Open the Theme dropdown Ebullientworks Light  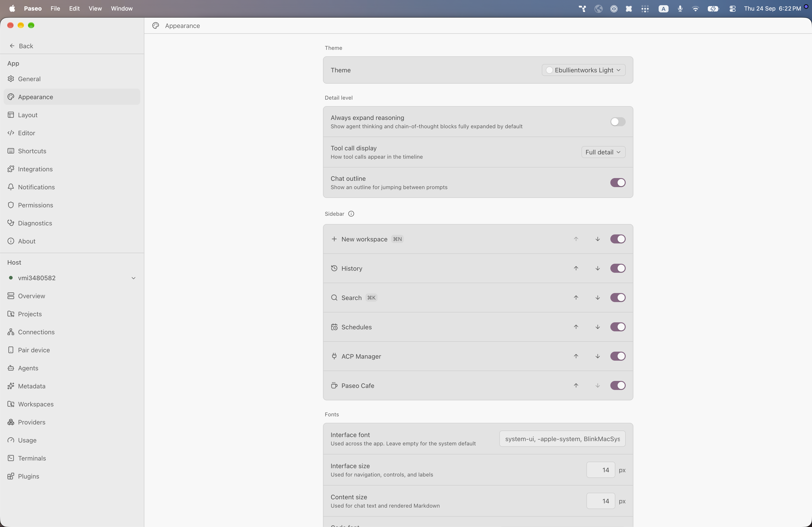[584, 70]
